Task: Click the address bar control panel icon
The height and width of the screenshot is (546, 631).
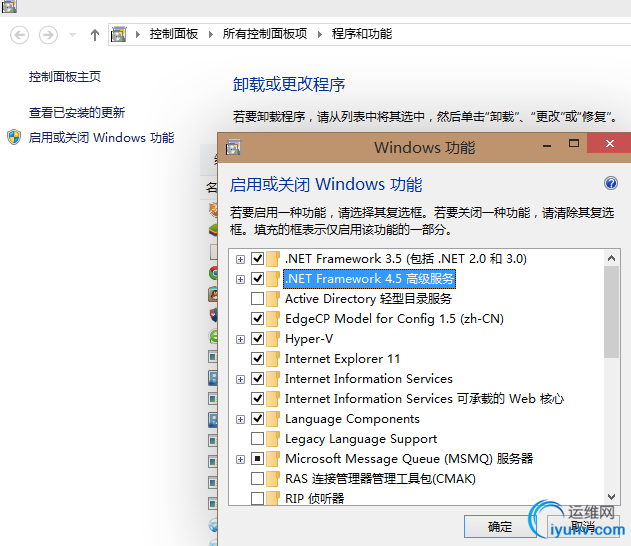Action: pyautogui.click(x=119, y=35)
